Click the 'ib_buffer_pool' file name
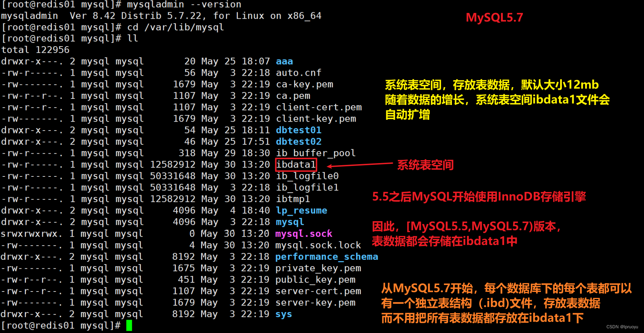This screenshot has width=644, height=333. click(316, 153)
